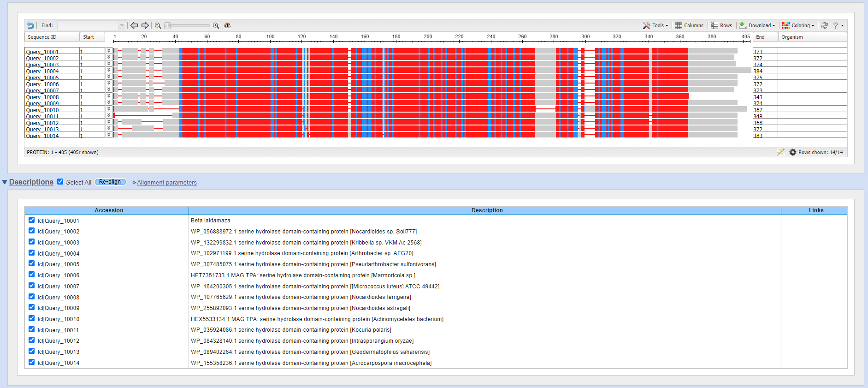Screen dimensions: 868x388
Task: Open the question mark help menu
Action: (x=838, y=25)
